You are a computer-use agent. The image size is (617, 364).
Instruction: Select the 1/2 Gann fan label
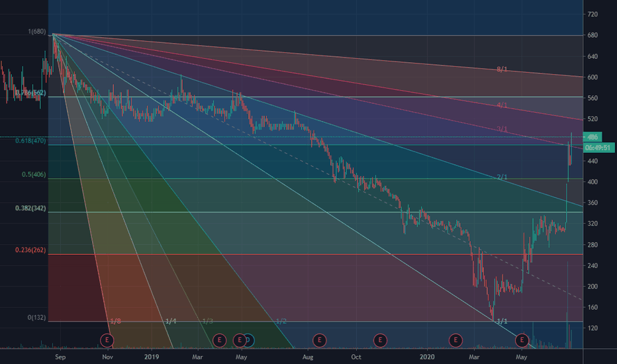pos(281,322)
